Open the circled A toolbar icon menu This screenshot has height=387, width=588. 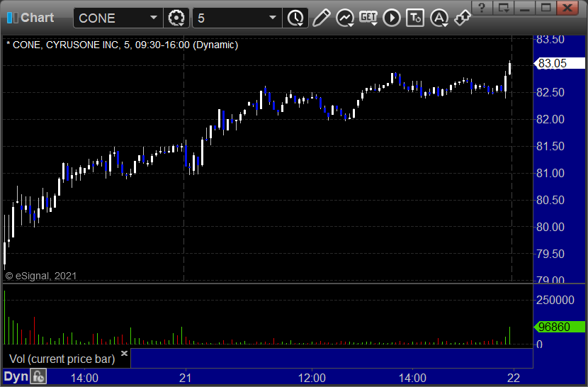[x=439, y=18]
